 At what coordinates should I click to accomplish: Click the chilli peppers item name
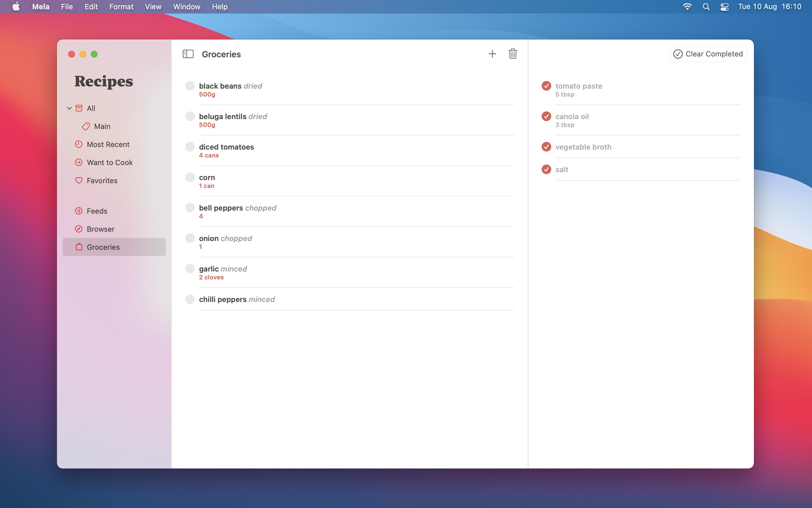pos(223,299)
